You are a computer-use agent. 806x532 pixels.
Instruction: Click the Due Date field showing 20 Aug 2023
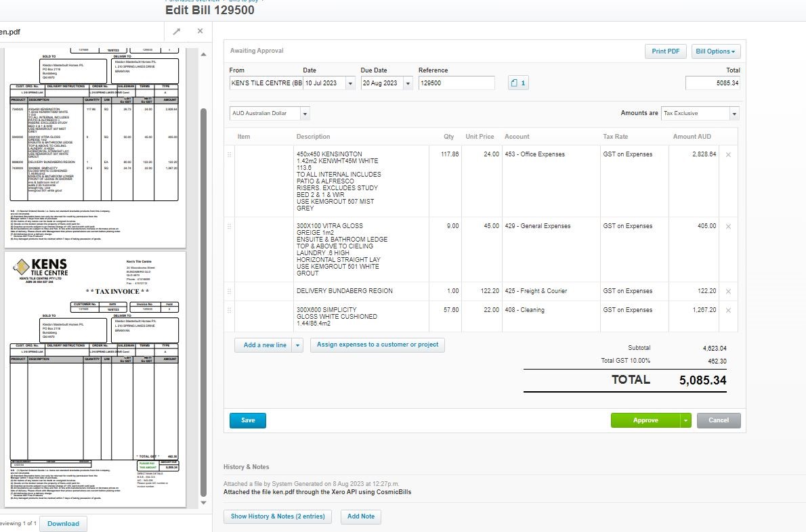click(x=382, y=83)
